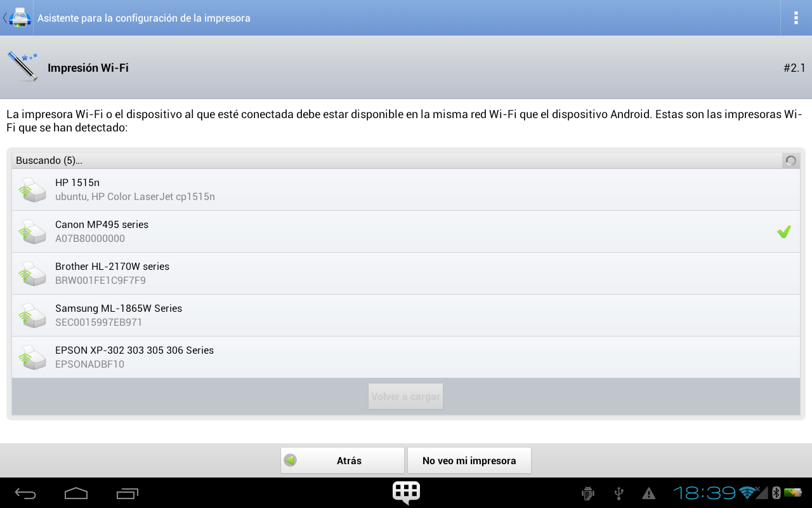Click the Samsung ML-1865W Wi-Fi printer icon
The width and height of the screenshot is (812, 508).
click(32, 316)
